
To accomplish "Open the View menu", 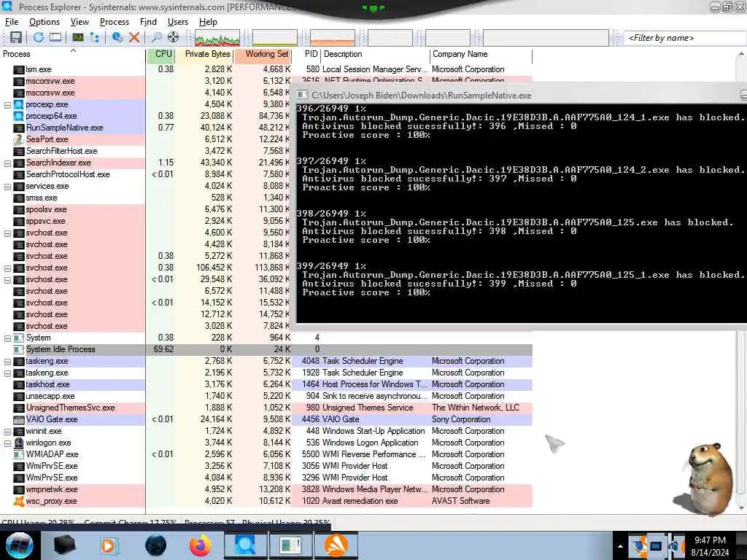I will coord(80,22).
